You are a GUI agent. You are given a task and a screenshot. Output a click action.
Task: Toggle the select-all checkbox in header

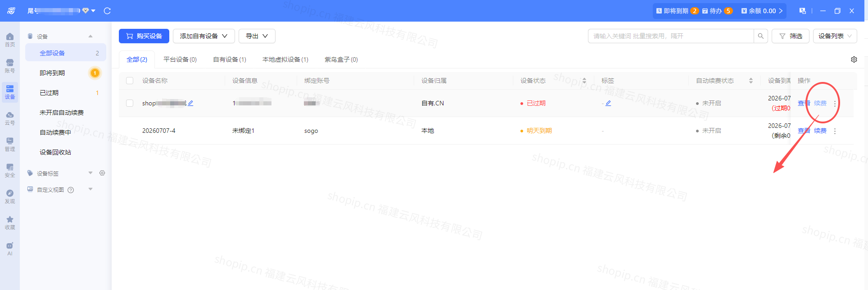pyautogui.click(x=130, y=81)
